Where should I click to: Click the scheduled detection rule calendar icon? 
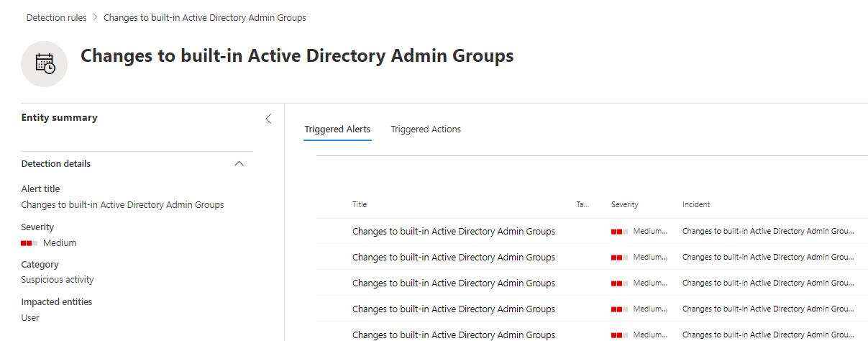[x=45, y=64]
